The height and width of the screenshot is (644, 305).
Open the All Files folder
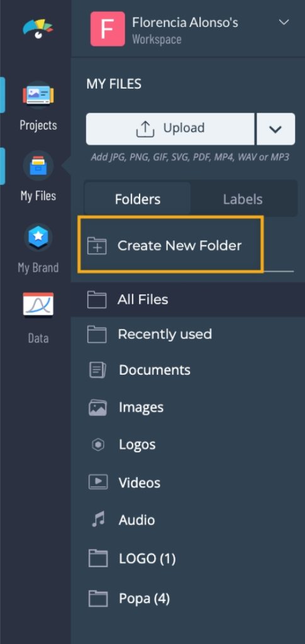pos(188,299)
